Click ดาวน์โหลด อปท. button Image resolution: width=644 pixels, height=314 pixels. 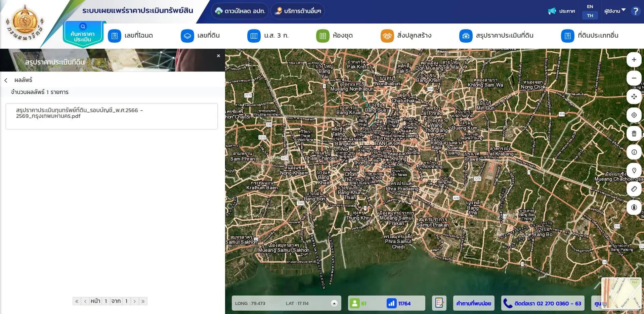tap(240, 11)
